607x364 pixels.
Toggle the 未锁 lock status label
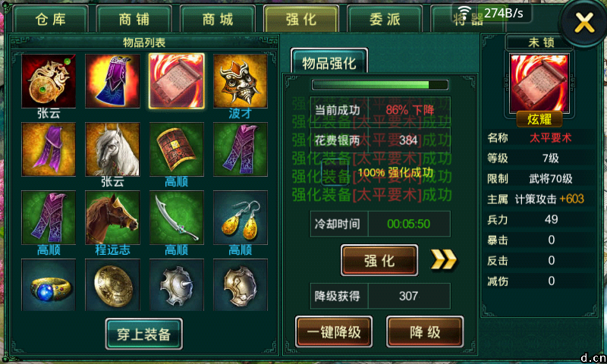click(541, 42)
